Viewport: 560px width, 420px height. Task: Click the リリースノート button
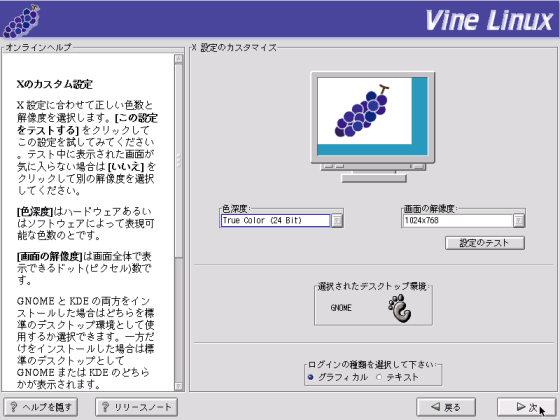point(136,407)
